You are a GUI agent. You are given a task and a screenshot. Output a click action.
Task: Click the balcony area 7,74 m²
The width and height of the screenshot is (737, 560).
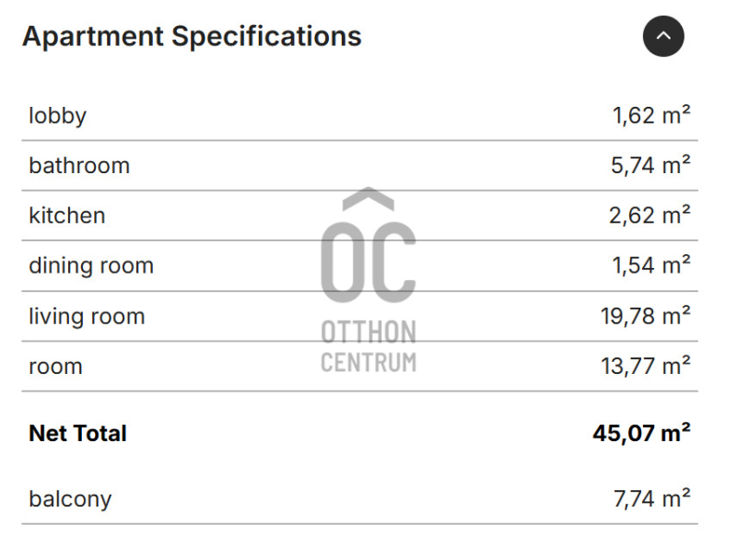[x=652, y=498]
